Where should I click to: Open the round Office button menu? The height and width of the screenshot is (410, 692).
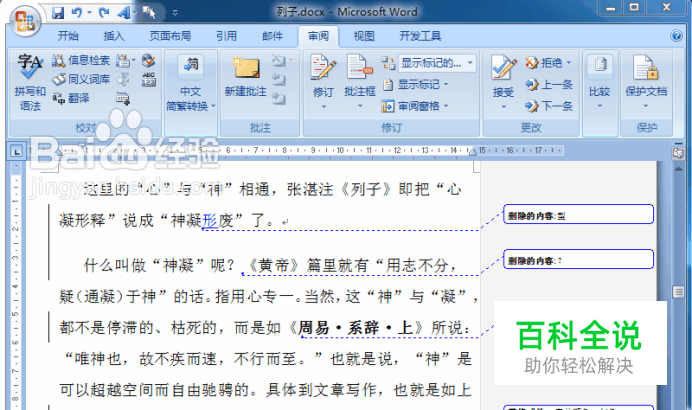(24, 20)
